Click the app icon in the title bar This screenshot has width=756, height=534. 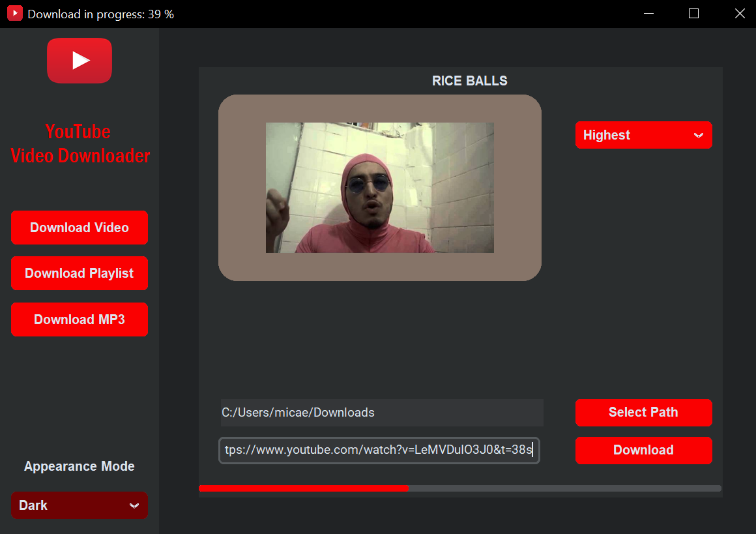pos(14,13)
